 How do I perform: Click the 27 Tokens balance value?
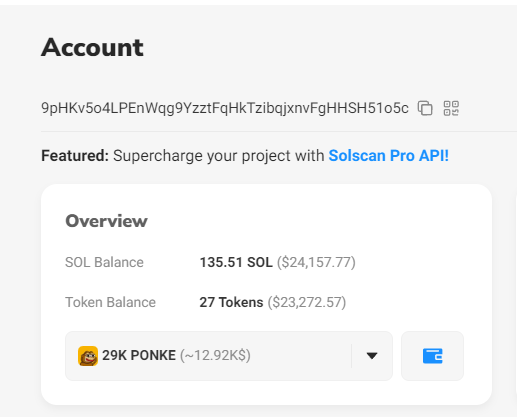click(x=231, y=302)
